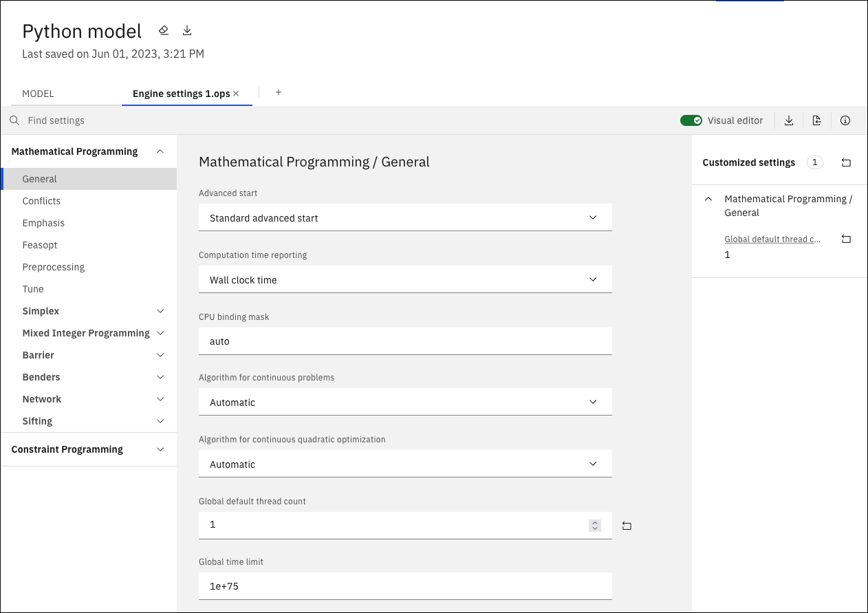
Task: Reset all customized settings icon
Action: pos(846,163)
